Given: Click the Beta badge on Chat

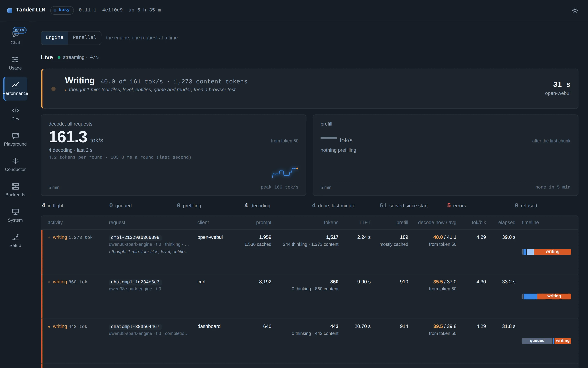Looking at the screenshot, I should tap(19, 30).
